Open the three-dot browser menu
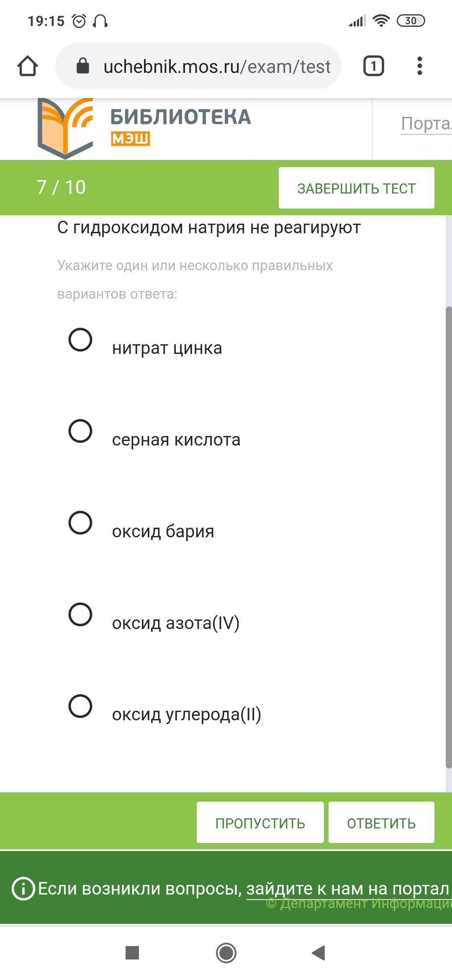The image size is (452, 980). coord(420,66)
